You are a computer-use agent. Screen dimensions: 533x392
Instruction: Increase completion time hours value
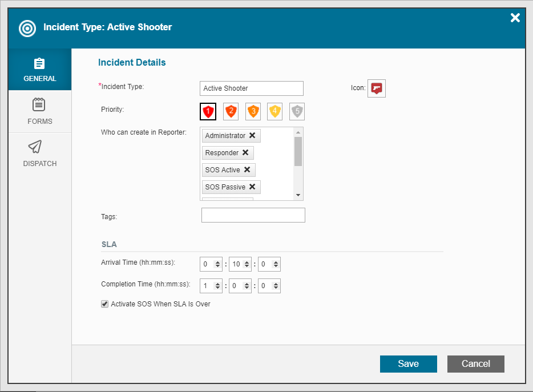tap(218, 283)
